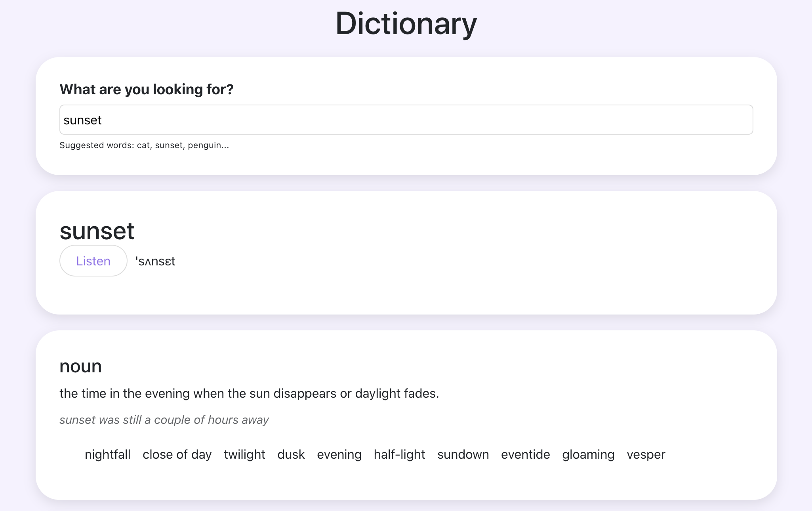Click the 'What are you looking for?' label
The height and width of the screenshot is (511, 812).
[147, 90]
